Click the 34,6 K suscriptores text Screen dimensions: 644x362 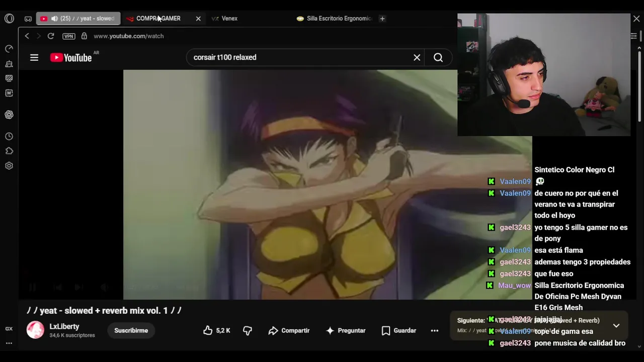click(72, 335)
